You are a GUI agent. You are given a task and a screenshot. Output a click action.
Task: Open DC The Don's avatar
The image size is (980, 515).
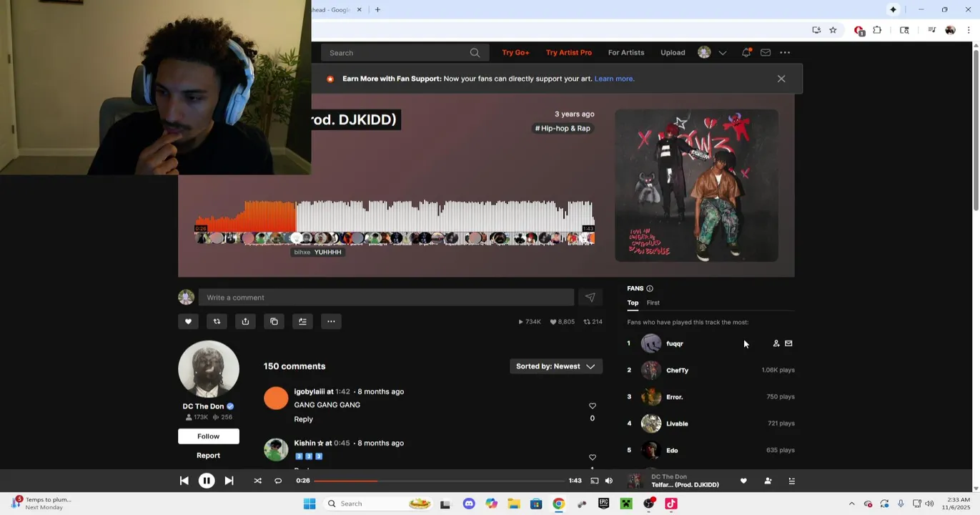pos(209,369)
